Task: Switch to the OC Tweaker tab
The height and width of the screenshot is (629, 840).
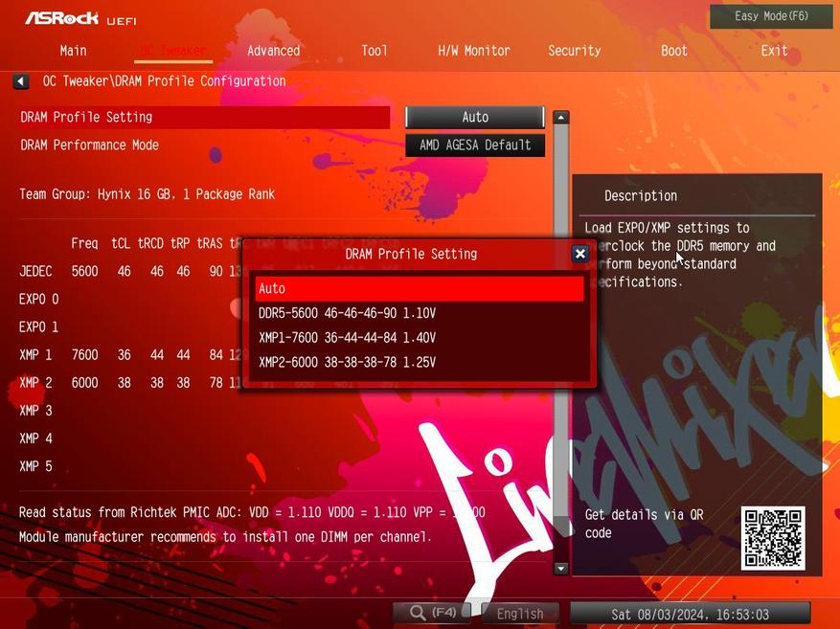Action: (173, 51)
